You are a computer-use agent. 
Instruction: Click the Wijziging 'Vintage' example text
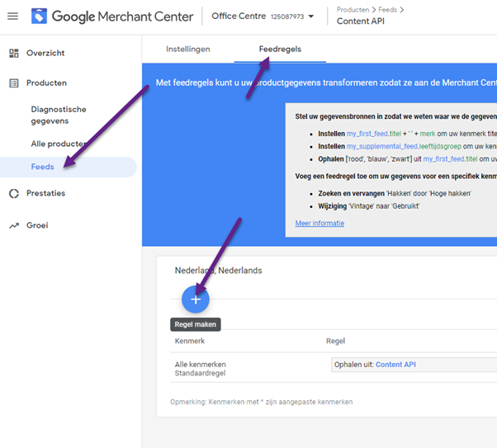coord(369,206)
